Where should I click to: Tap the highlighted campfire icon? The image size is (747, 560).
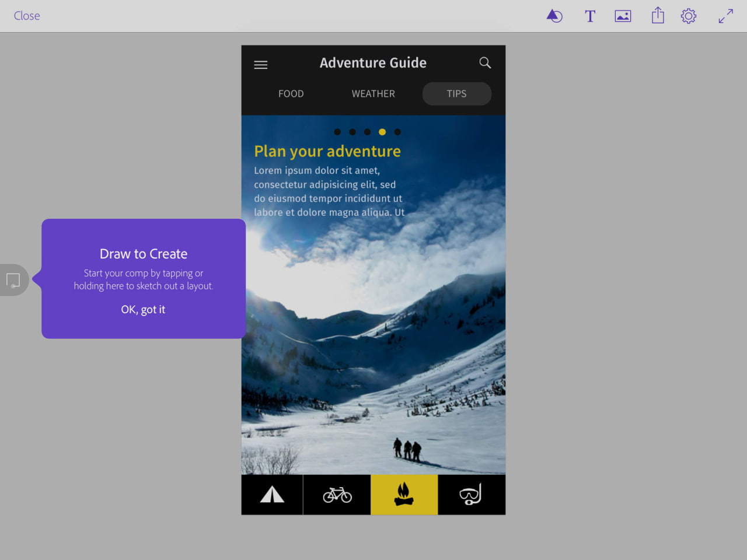point(404,494)
